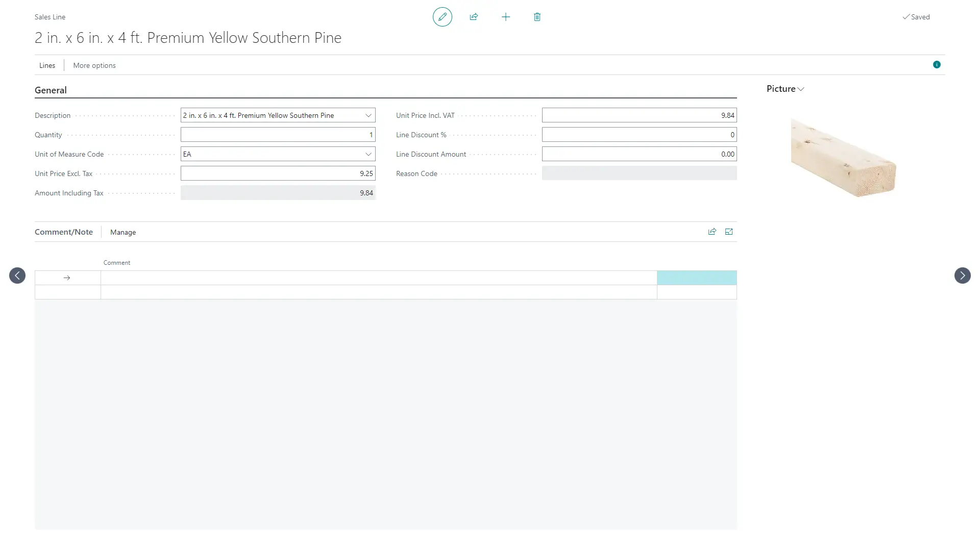This screenshot has width=980, height=551.
Task: Go to previous record arrow
Action: pyautogui.click(x=17, y=275)
